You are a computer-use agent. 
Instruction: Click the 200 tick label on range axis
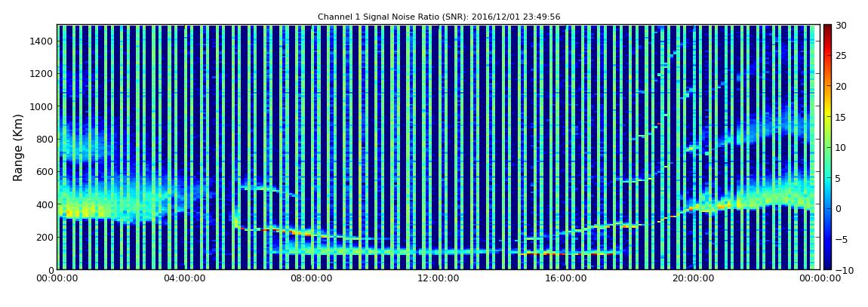pos(45,237)
